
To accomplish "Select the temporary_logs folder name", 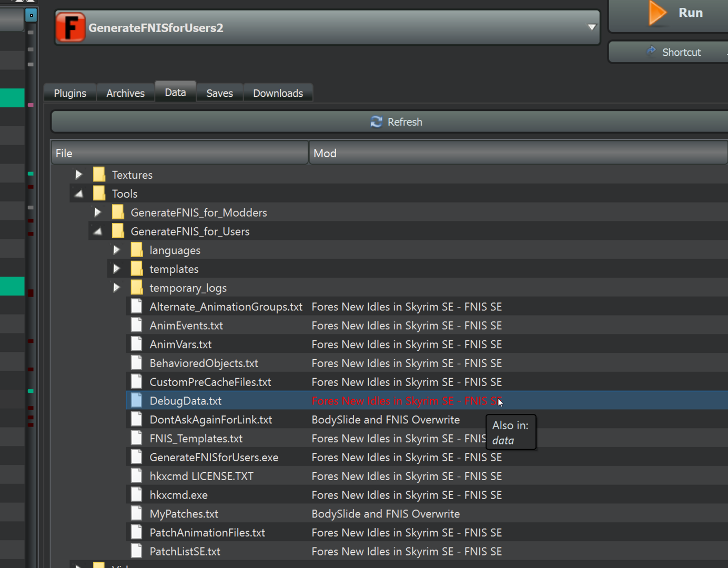I will pos(188,288).
